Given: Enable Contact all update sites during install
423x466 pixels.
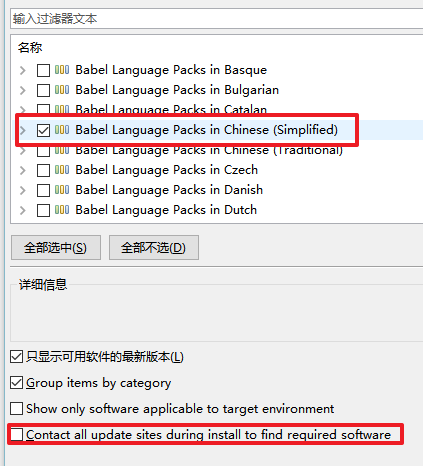Looking at the screenshot, I should tap(16, 434).
